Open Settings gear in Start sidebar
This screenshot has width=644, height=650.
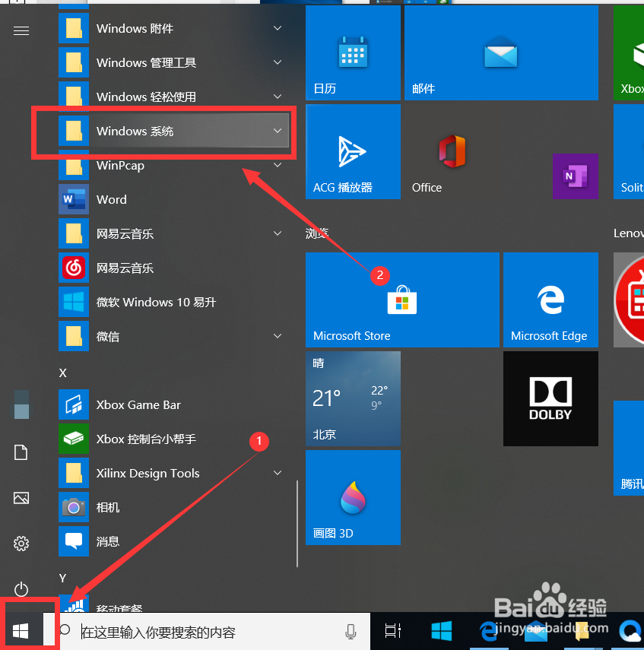coord(21,544)
